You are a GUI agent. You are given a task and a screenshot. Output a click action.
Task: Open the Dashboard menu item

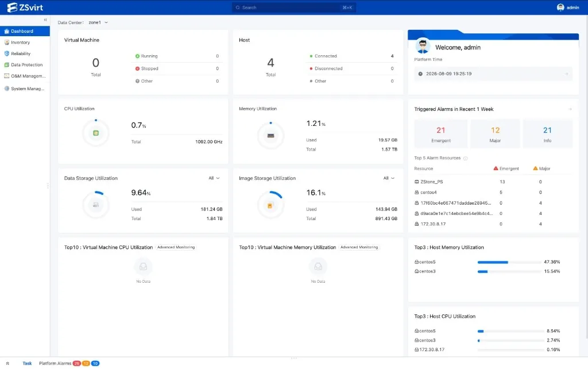[x=25, y=31]
